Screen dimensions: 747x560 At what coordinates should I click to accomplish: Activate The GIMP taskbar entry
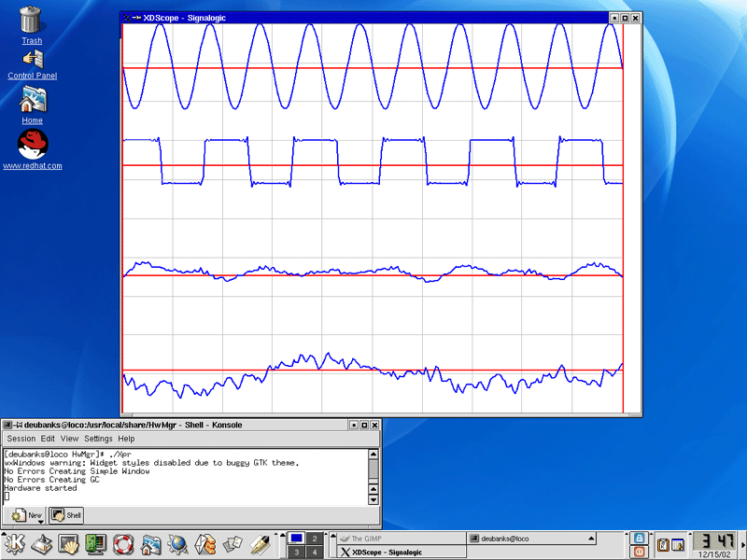402,539
